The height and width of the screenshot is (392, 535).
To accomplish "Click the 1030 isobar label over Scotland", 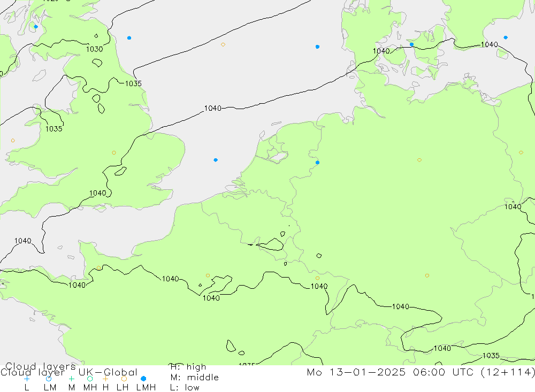I will click(x=95, y=49).
